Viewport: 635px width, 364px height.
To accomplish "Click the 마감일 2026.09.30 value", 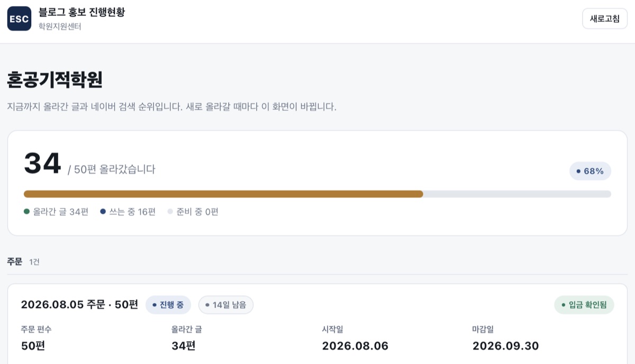I will point(505,346).
